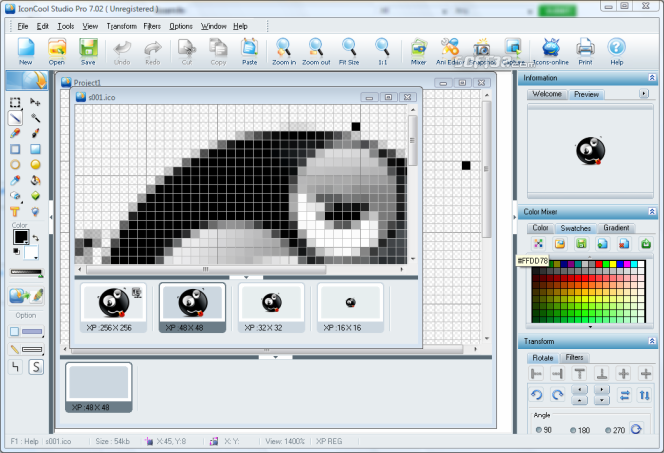
Task: Select the paint bucket fill tool
Action: pyautogui.click(x=36, y=180)
